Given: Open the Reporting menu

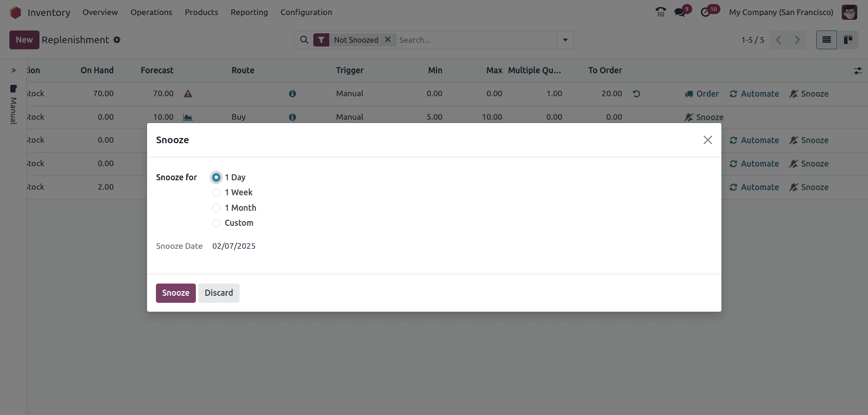Looking at the screenshot, I should [x=249, y=12].
